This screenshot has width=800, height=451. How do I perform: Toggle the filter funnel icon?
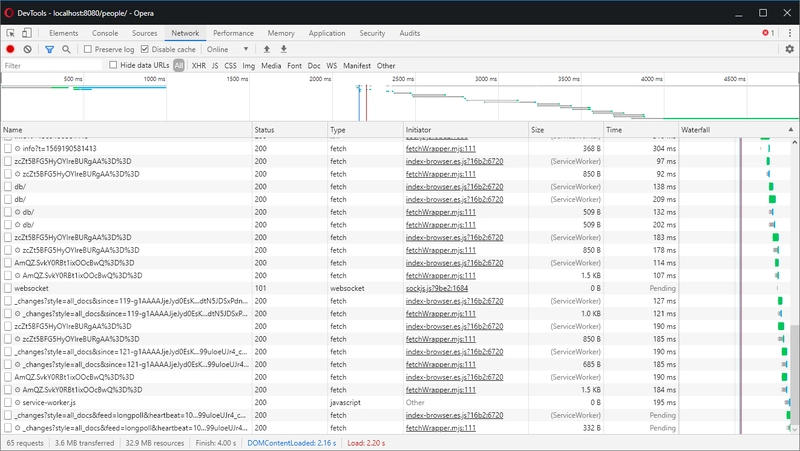(x=49, y=49)
